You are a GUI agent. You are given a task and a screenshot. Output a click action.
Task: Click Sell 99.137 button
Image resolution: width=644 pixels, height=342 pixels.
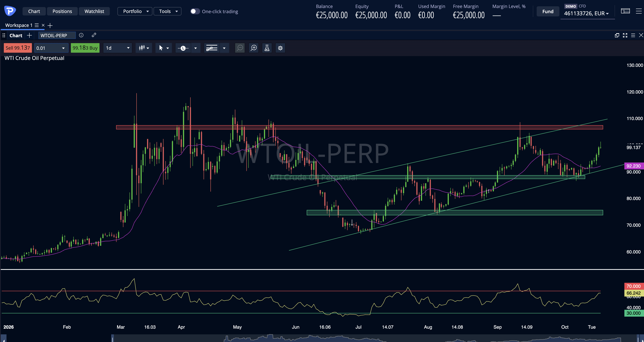point(18,48)
